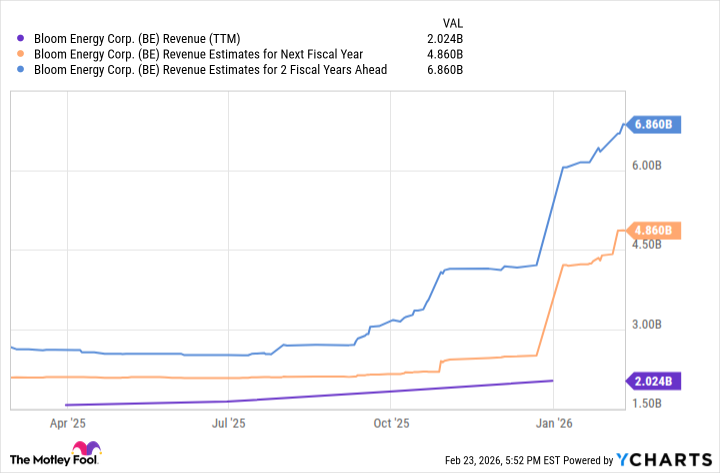Click the Apr '25 x-axis label
This screenshot has width=720, height=473.
(65, 423)
